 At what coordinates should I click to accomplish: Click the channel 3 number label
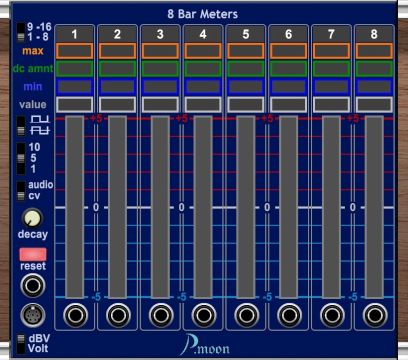coord(160,34)
